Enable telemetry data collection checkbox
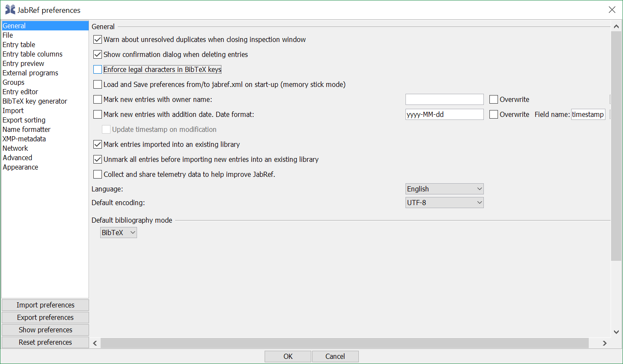Image resolution: width=623 pixels, height=364 pixels. pyautogui.click(x=98, y=174)
